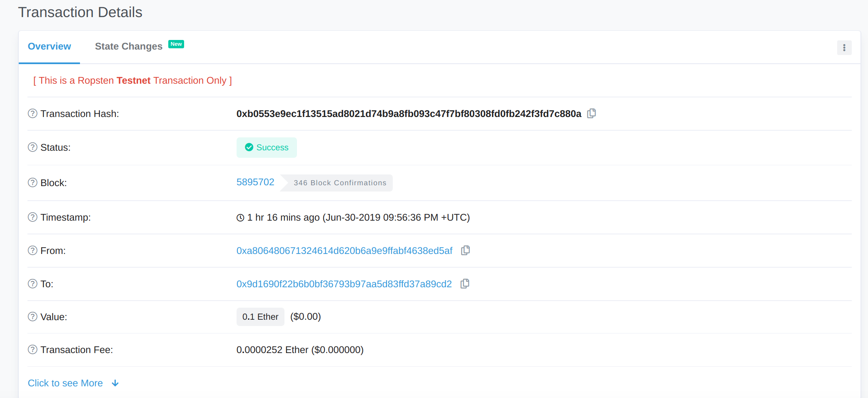Click help icon next to Timestamp label
Viewport: 868px width, 398px height.
pyautogui.click(x=32, y=217)
